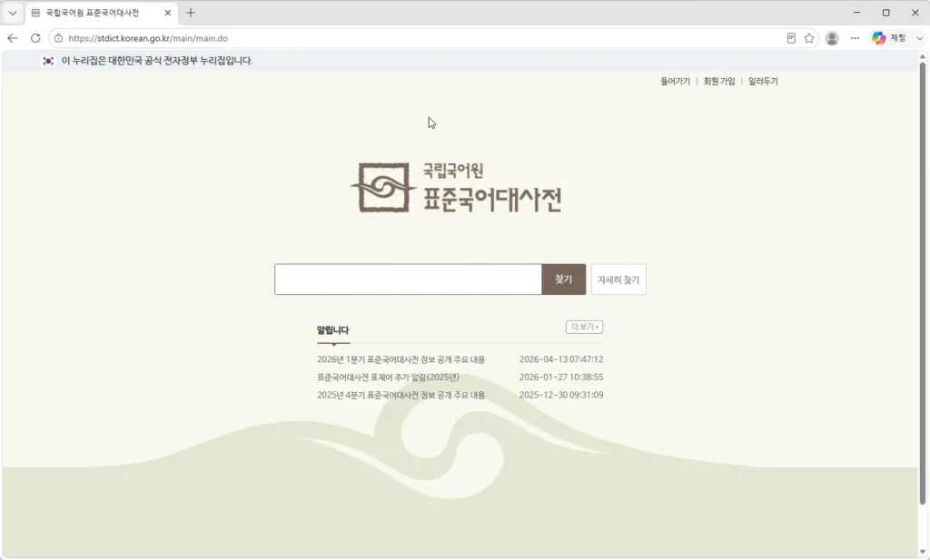Click the 대한민국 공식 전자정부 누리집 banner text
Viewport: 930px width, 560px height.
157,61
